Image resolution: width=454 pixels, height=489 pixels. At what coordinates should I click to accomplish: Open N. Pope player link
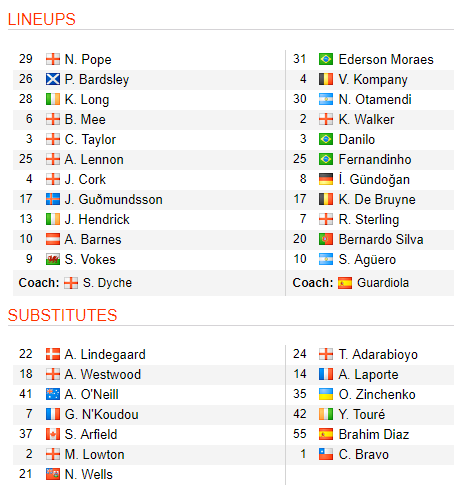(88, 60)
